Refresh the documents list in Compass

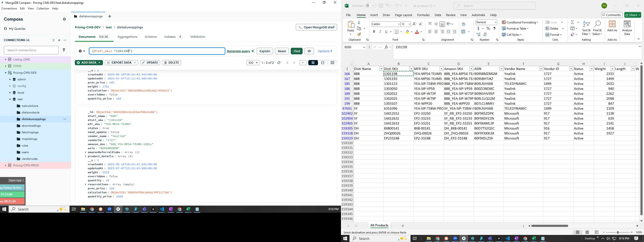(x=279, y=63)
